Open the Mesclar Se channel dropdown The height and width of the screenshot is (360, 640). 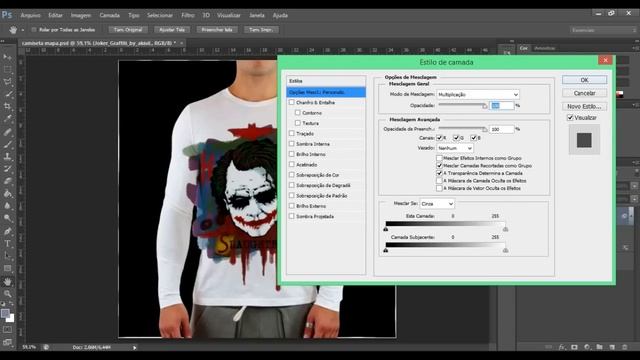437,204
